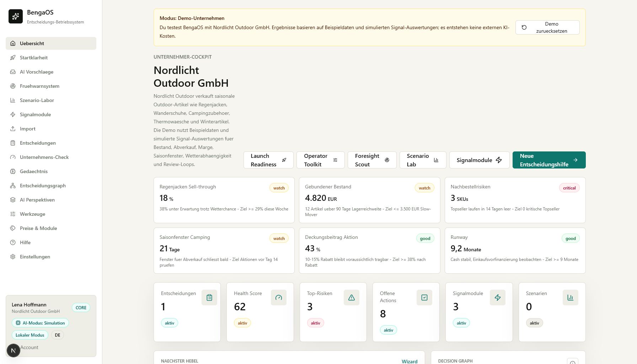
Task: Click the inbox icon beside AI Vorschlaege
Action: (13, 72)
